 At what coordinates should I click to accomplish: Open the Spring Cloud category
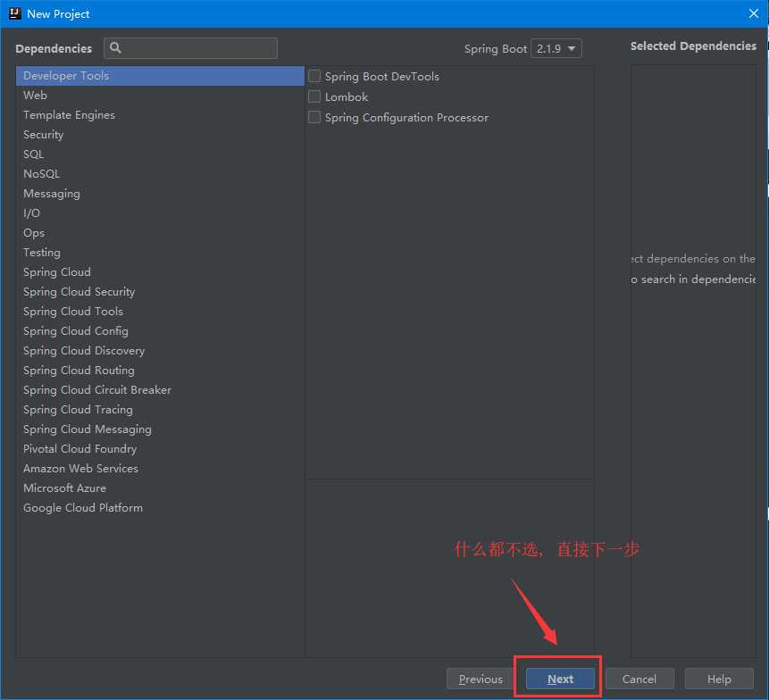pos(161,272)
